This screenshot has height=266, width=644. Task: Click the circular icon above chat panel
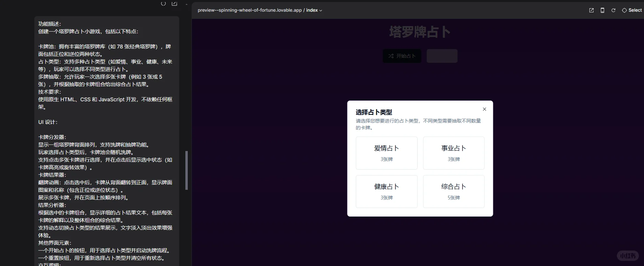coord(163,3)
